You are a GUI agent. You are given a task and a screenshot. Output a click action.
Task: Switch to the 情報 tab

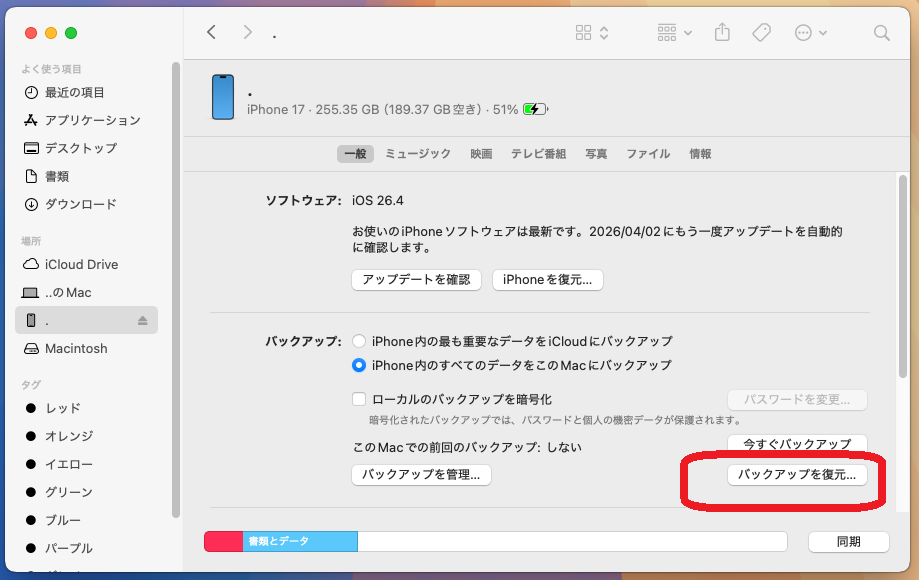click(700, 154)
